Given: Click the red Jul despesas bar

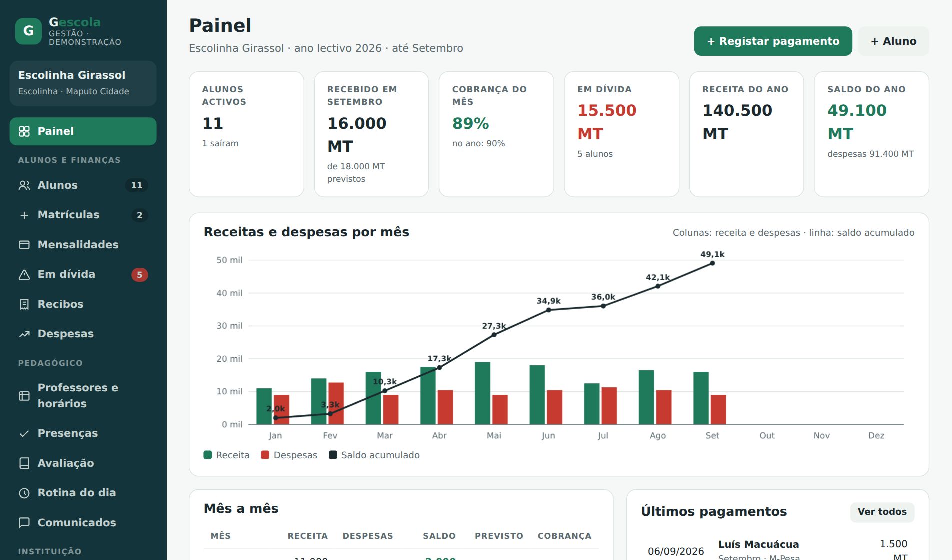Looking at the screenshot, I should 609,406.
